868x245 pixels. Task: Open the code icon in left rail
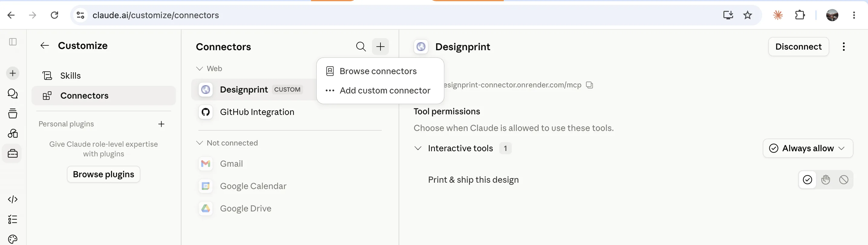(13, 199)
